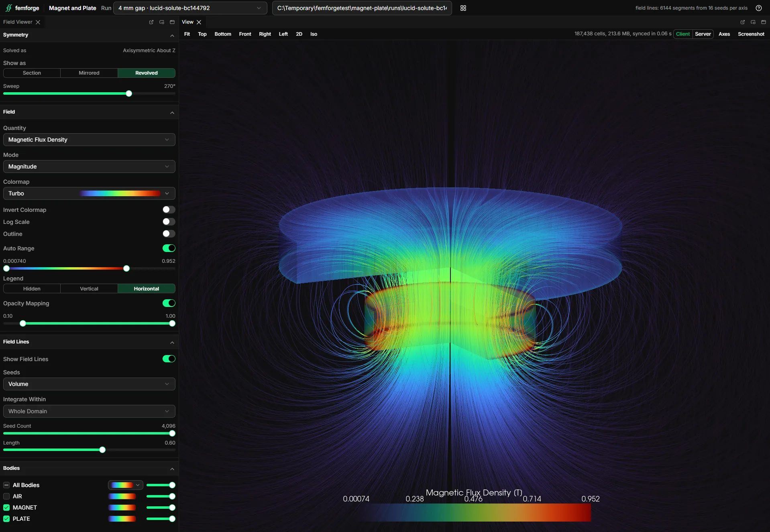Image resolution: width=770 pixels, height=532 pixels.
Task: Turn on Outline toggle
Action: click(x=169, y=234)
